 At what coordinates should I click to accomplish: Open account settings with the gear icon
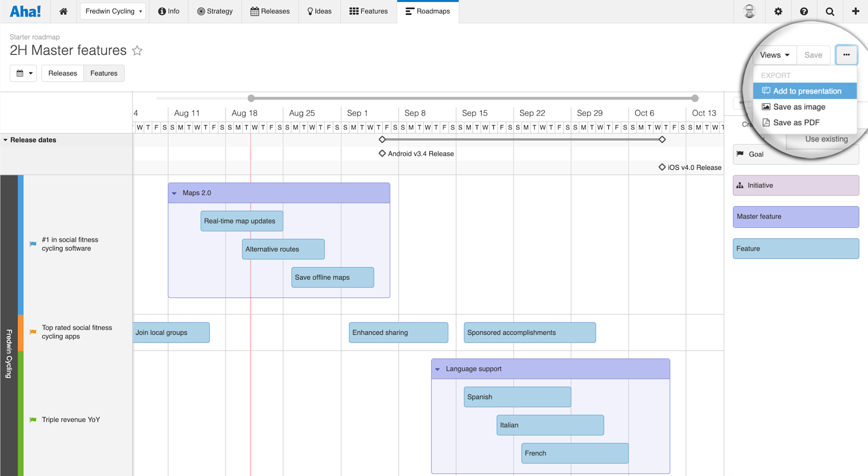[x=778, y=11]
